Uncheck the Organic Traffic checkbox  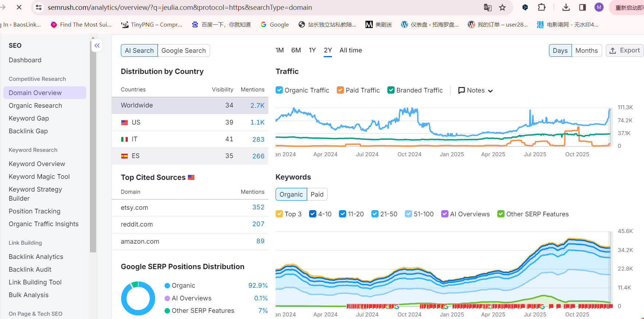pos(279,90)
